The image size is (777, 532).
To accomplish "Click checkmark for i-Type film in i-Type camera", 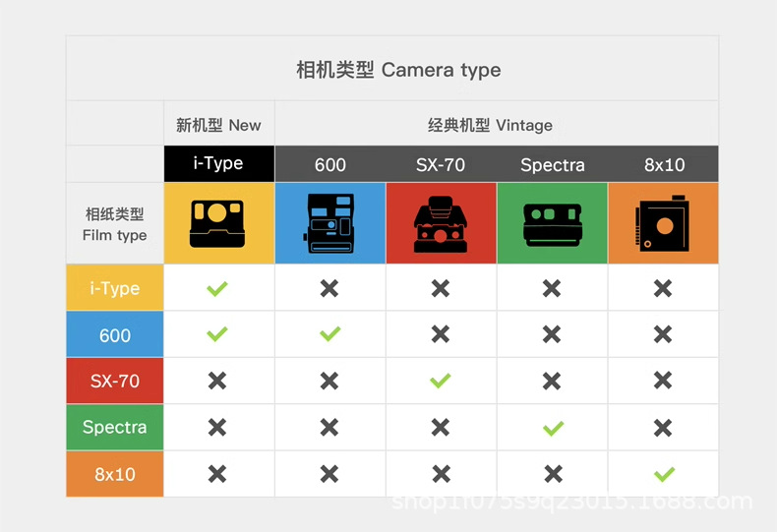I will pyautogui.click(x=217, y=288).
